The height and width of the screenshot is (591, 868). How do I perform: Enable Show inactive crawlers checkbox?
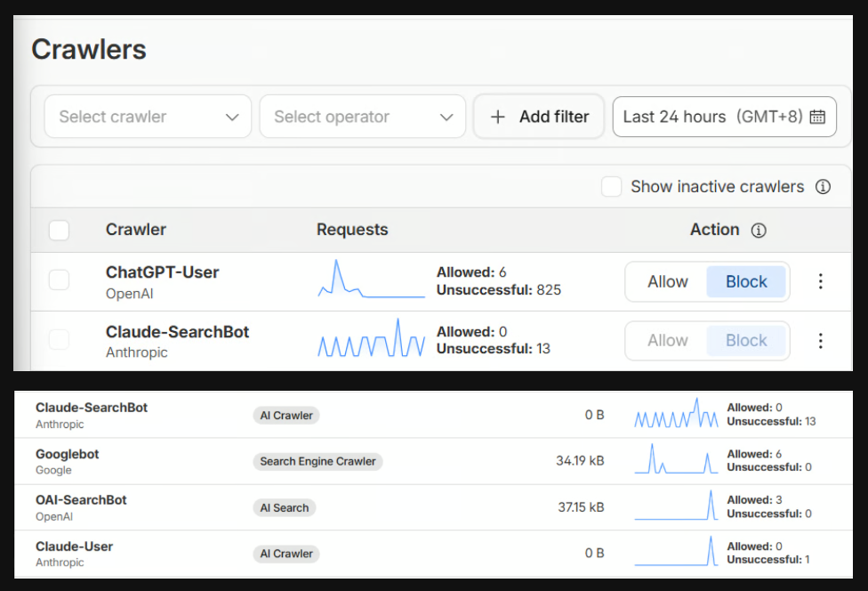(x=611, y=187)
